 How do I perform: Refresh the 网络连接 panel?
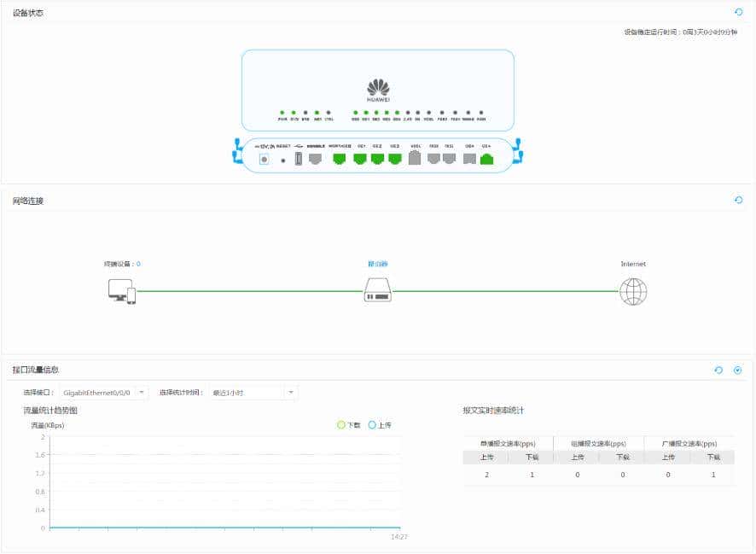click(739, 200)
